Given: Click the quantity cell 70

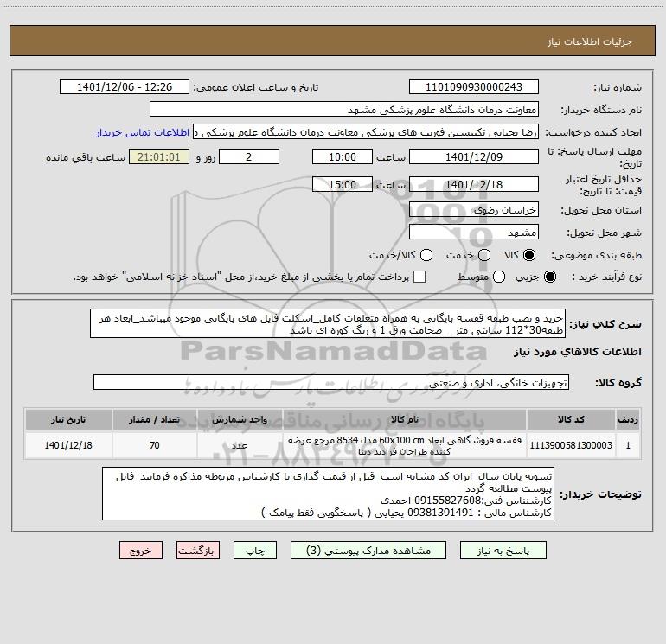Looking at the screenshot, I should click(154, 445).
